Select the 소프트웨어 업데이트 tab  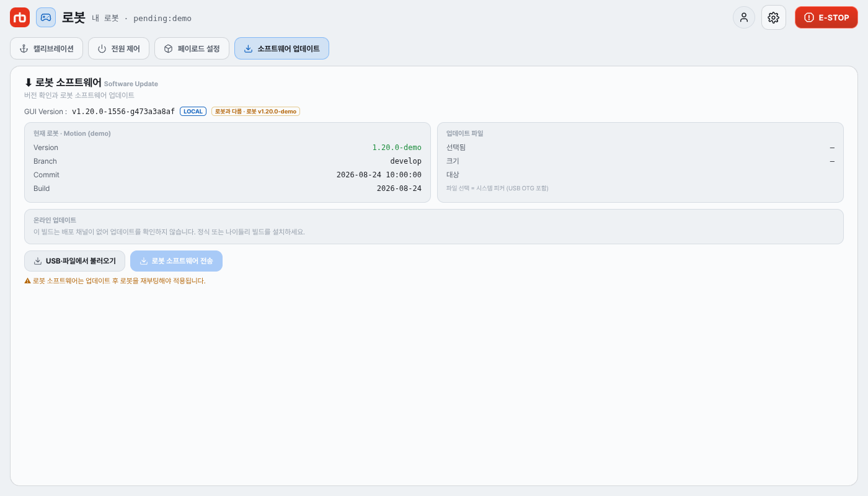pyautogui.click(x=281, y=48)
